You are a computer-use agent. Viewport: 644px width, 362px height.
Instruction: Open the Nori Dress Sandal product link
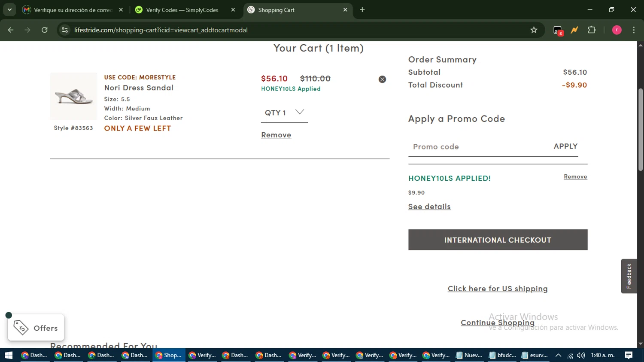(139, 88)
